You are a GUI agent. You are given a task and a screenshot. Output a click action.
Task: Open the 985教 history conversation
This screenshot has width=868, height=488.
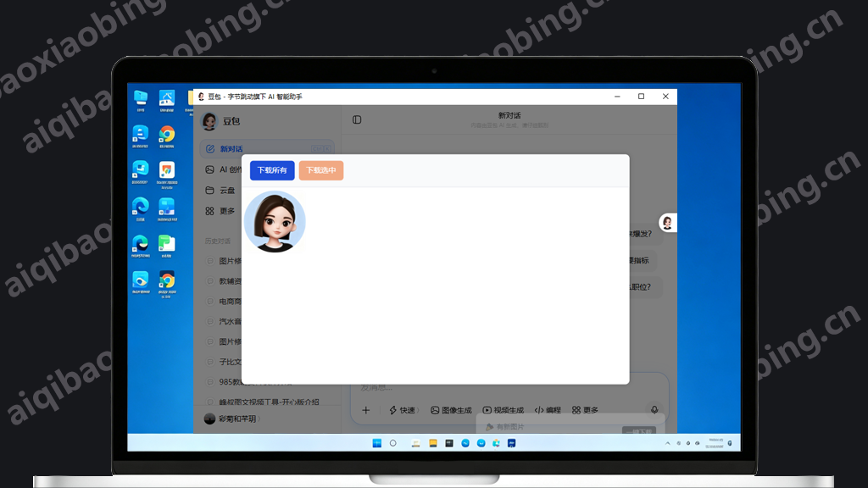(x=224, y=382)
